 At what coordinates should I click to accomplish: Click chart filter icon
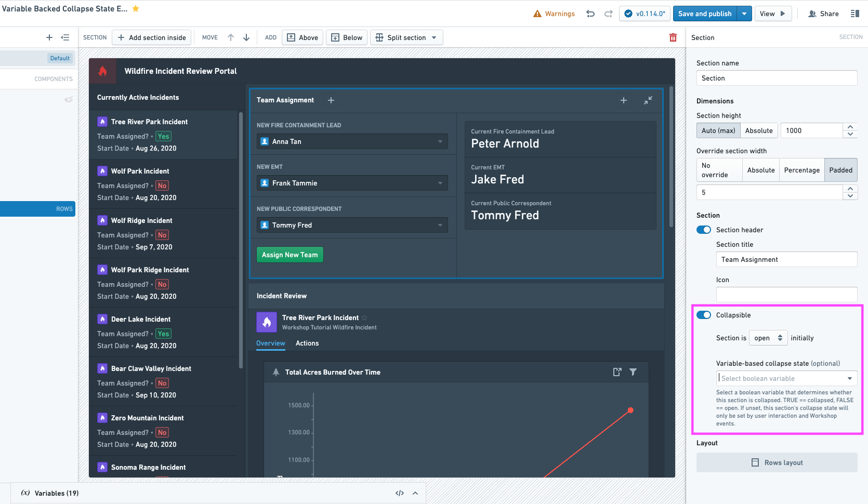633,372
